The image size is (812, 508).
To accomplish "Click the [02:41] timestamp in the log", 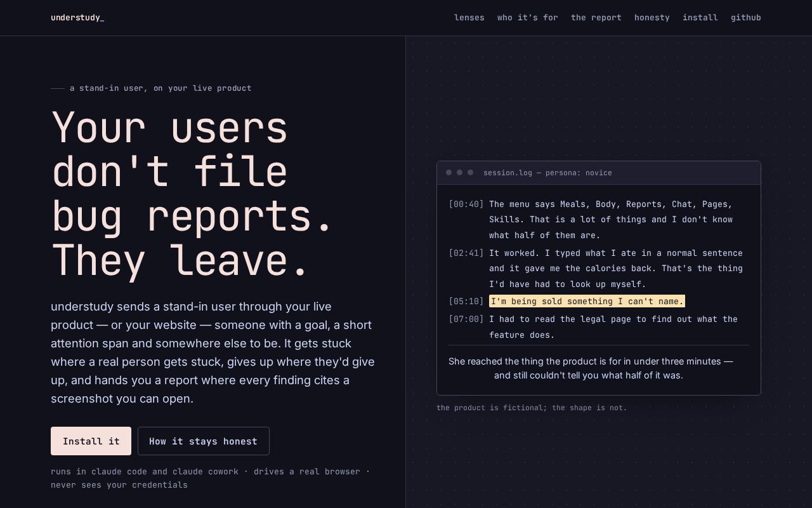I will tap(466, 253).
